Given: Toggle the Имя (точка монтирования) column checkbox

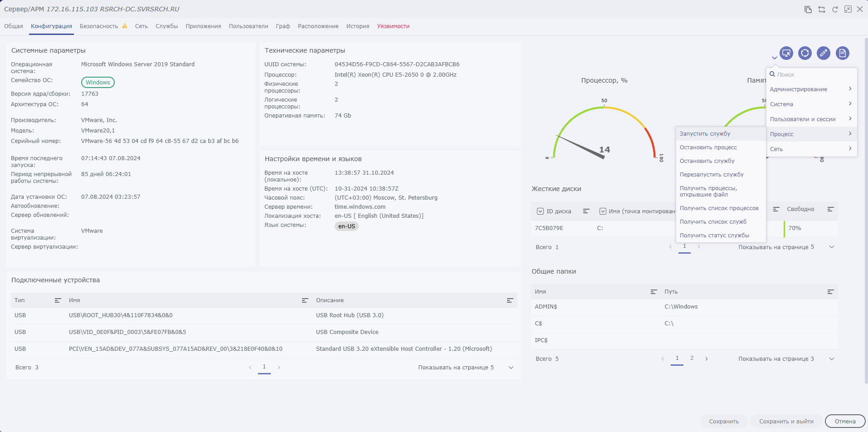Looking at the screenshot, I should (x=603, y=211).
